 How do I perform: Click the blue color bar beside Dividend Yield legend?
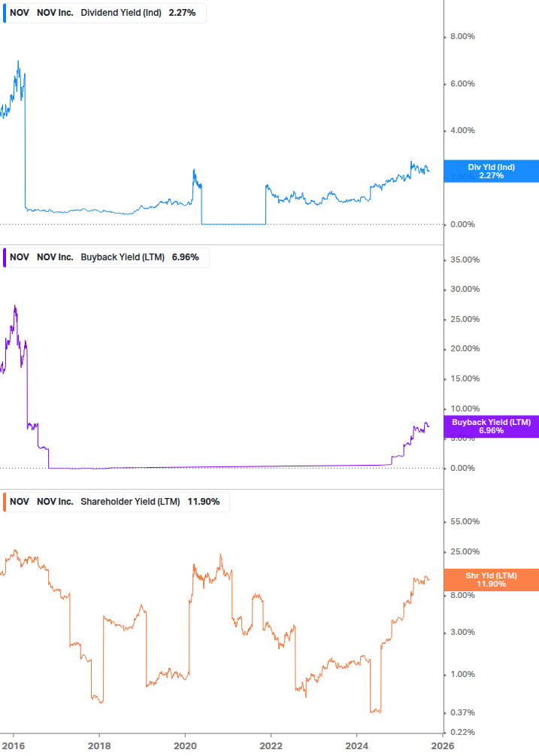point(5,13)
